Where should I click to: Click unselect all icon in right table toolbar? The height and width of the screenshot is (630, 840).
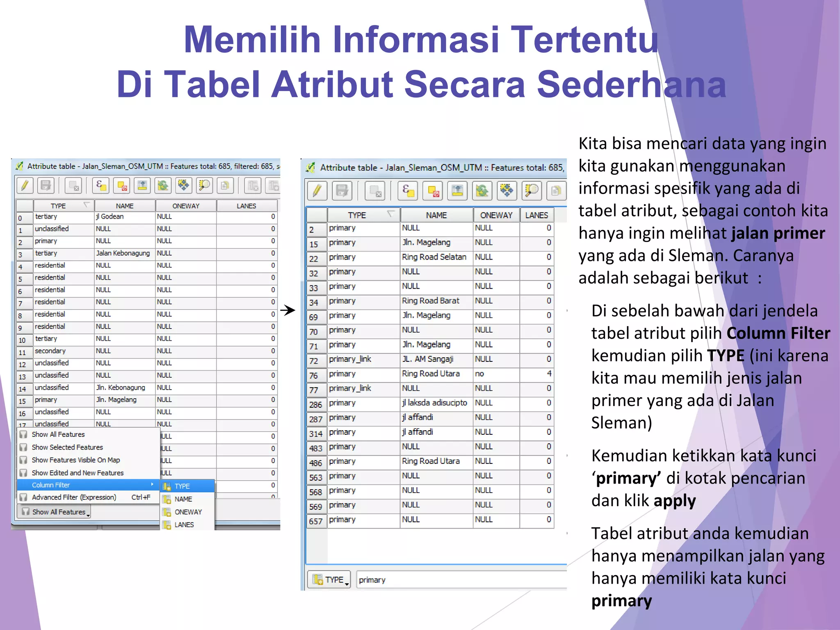[433, 191]
